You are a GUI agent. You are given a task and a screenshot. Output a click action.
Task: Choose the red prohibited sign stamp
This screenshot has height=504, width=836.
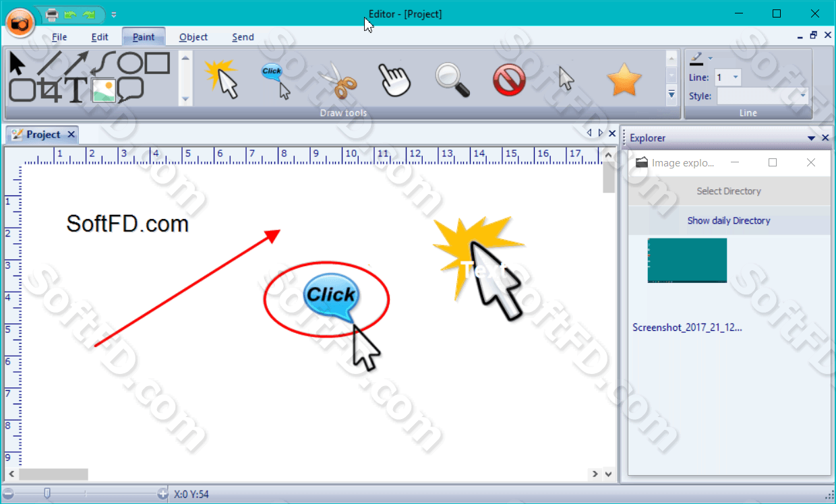(x=510, y=81)
